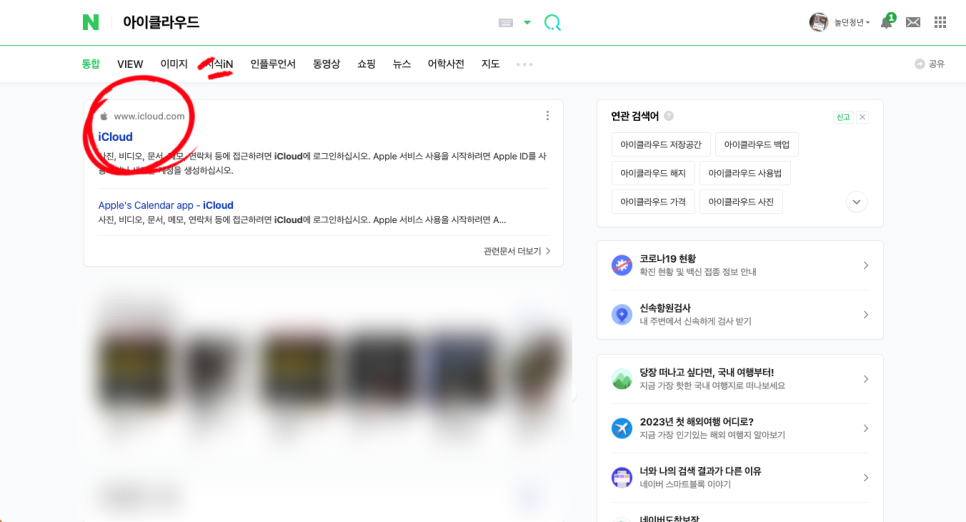Click the airplane icon for 해외여행
This screenshot has height=522, width=966.
click(x=622, y=428)
